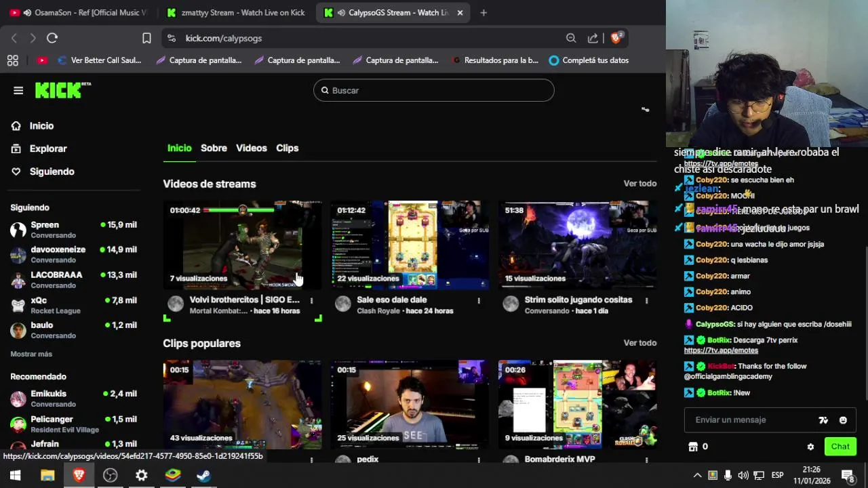868x488 pixels.
Task: Click the channel points shop icon
Action: click(693, 447)
